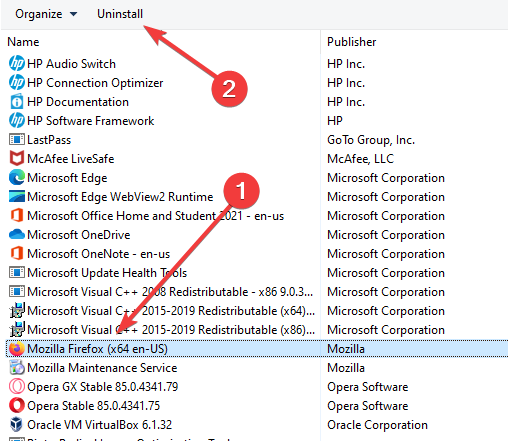Select the Mozilla Firefox icon
The width and height of the screenshot is (508, 441).
[x=17, y=349]
